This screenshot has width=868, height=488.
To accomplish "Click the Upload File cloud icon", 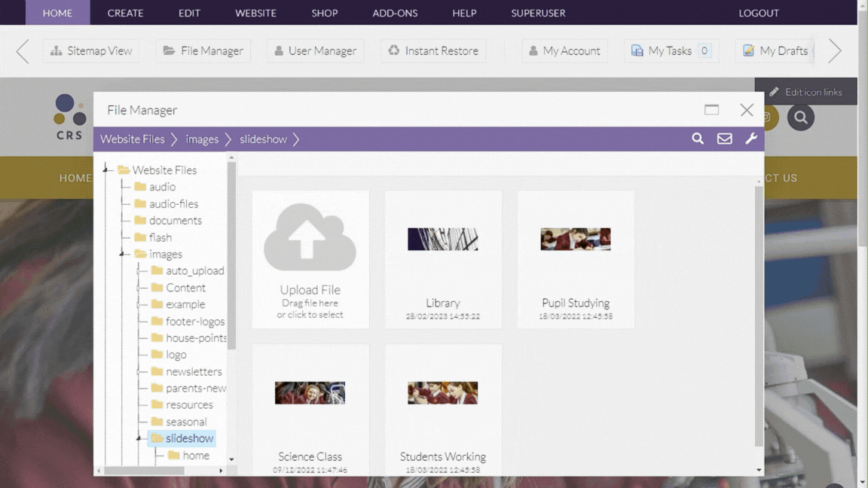I will (x=310, y=237).
